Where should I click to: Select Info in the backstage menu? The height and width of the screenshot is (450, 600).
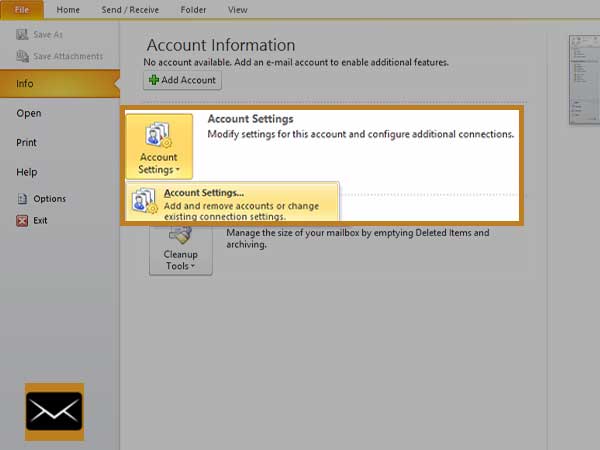tap(60, 83)
